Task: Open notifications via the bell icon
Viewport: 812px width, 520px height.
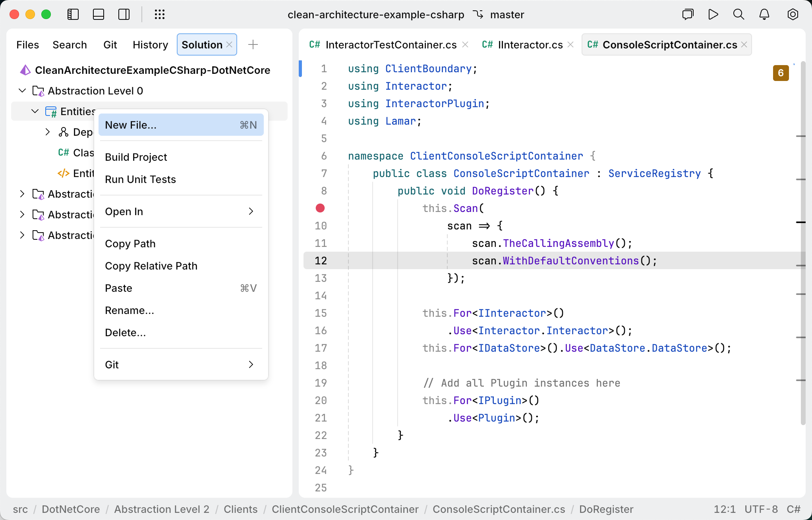Action: pyautogui.click(x=764, y=14)
